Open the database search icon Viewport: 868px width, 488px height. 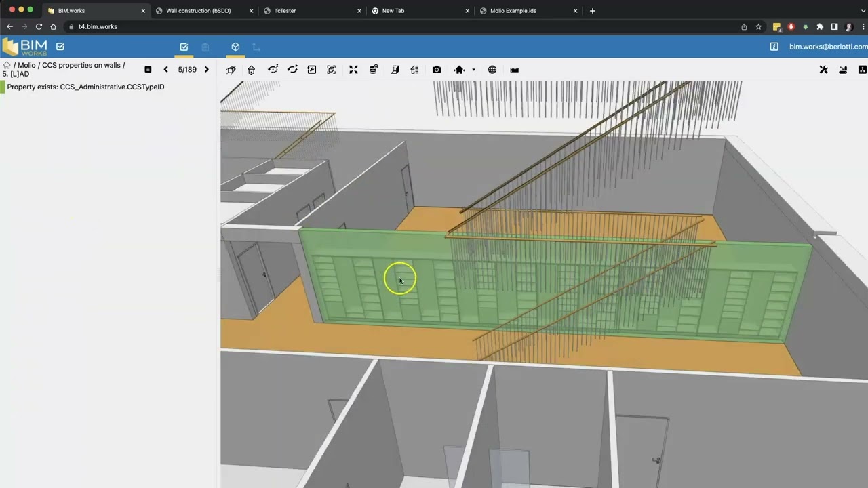tap(374, 70)
